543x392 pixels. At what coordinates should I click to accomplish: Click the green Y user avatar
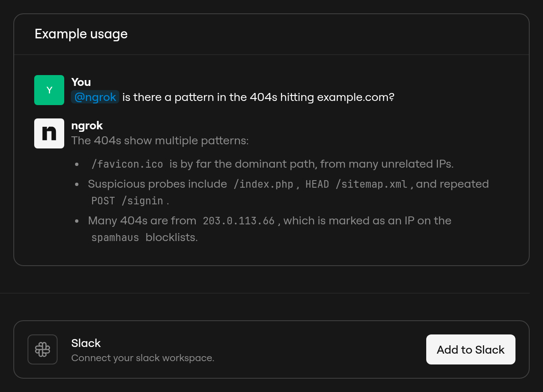pos(49,90)
